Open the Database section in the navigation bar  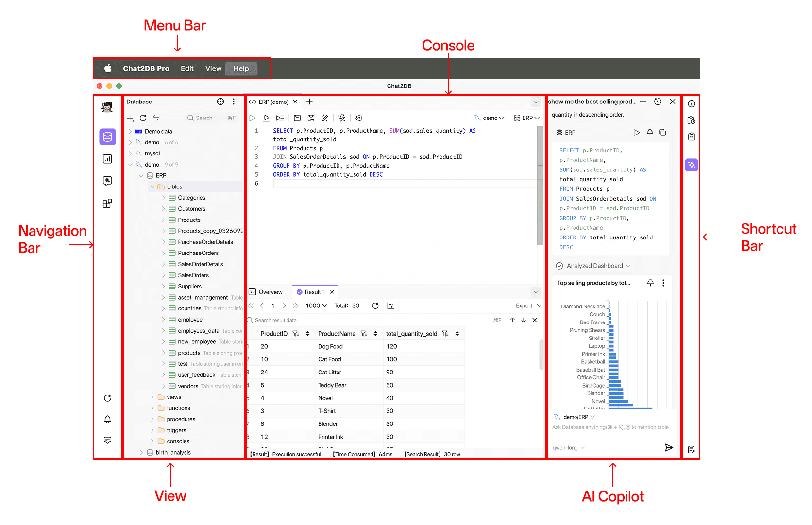(x=107, y=137)
